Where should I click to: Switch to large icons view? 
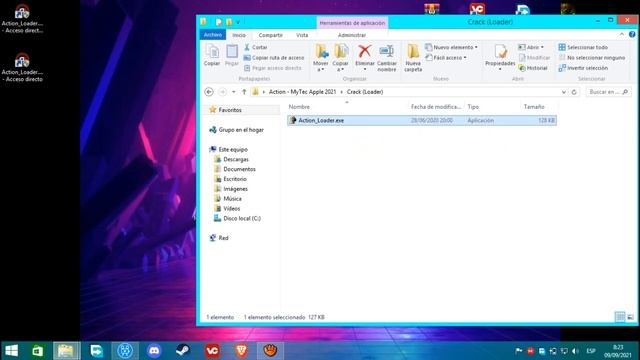click(x=630, y=317)
